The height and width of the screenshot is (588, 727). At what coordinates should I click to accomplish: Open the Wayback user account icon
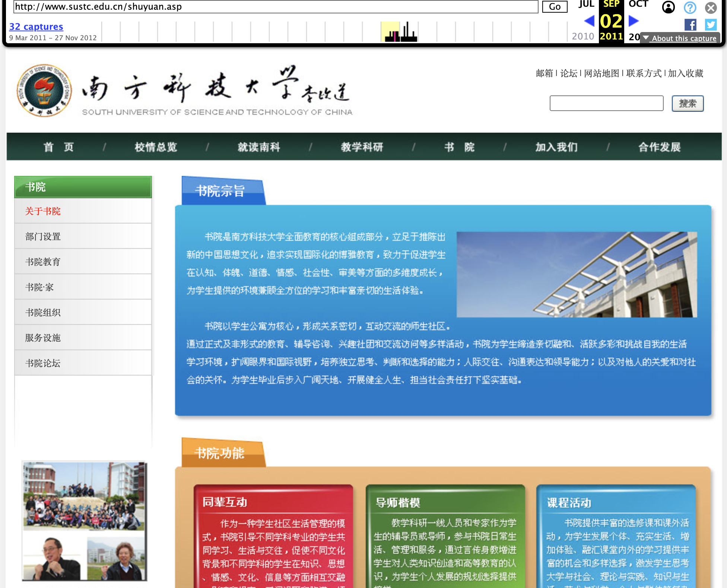click(668, 7)
